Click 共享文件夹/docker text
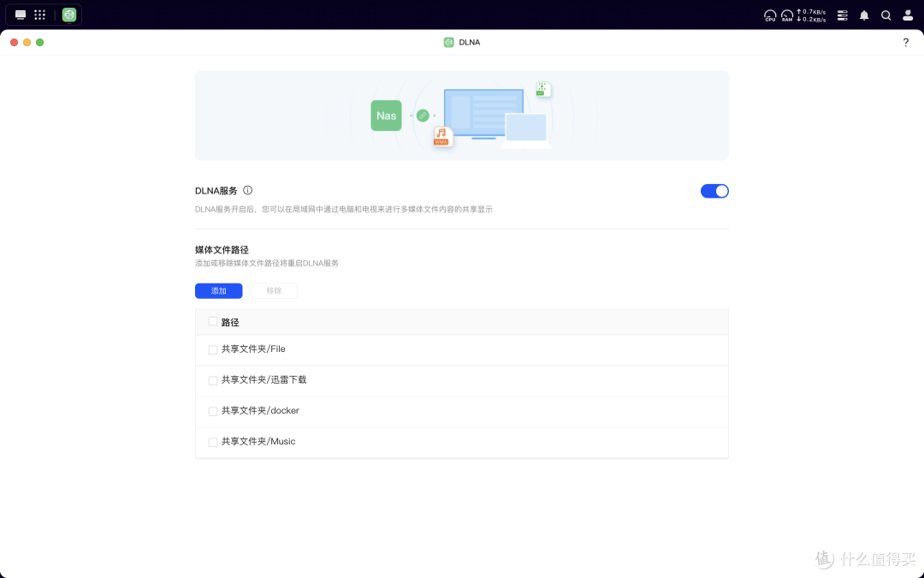Viewport: 924px width, 578px height. click(x=260, y=410)
